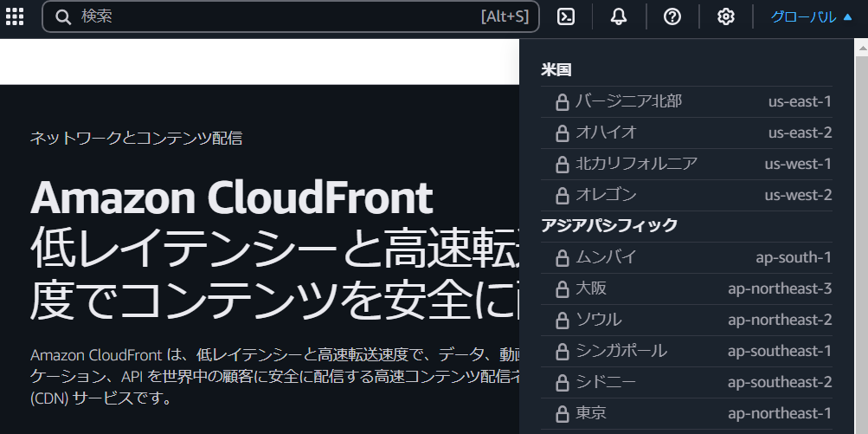Click the ネットワークとコンテンツ配信 category text
Image resolution: width=868 pixels, height=434 pixels.
136,138
